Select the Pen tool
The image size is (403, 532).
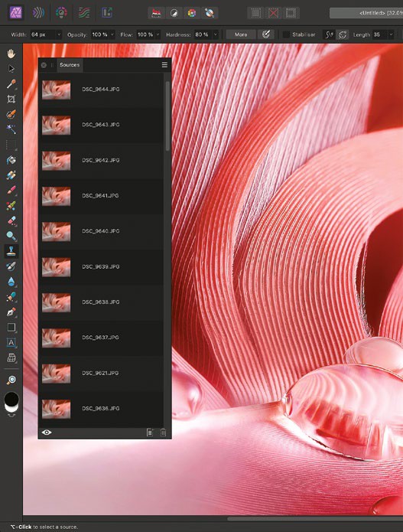pos(11,312)
